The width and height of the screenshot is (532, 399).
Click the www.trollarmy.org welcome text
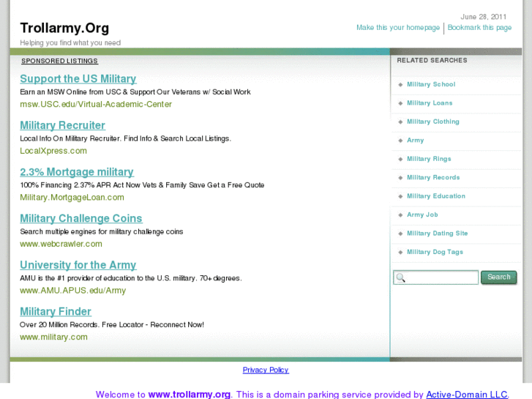click(190, 395)
